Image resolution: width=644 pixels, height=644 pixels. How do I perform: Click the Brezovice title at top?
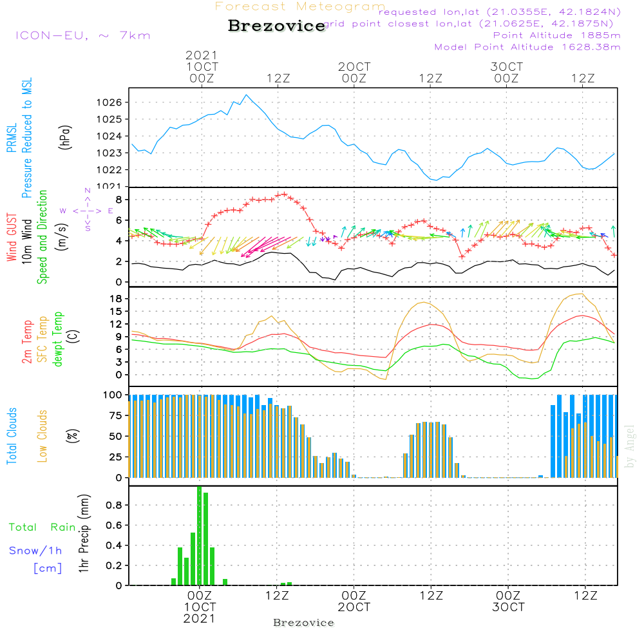(x=277, y=26)
